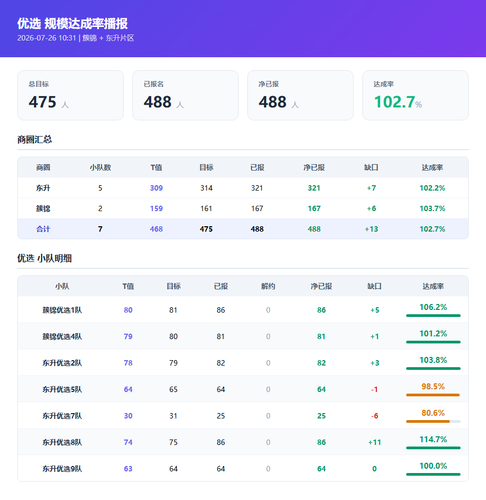Click T值 78 in the 东升优选2队 row
The height and width of the screenshot is (500, 486).
coord(128,363)
